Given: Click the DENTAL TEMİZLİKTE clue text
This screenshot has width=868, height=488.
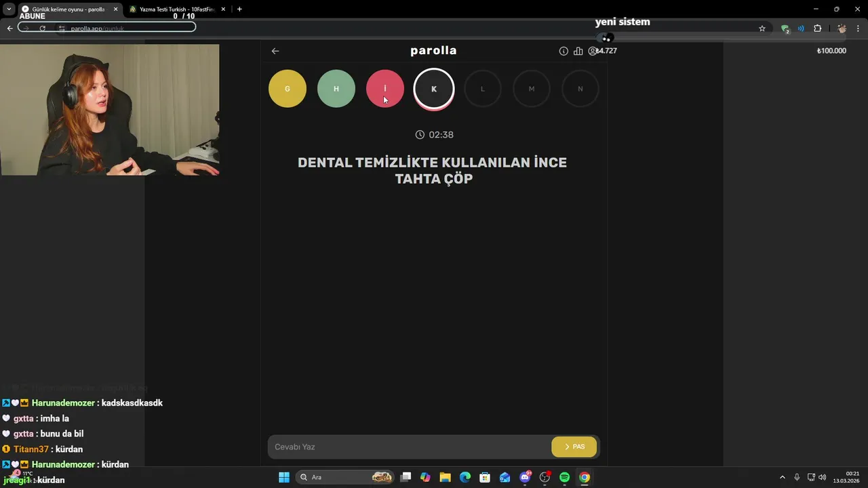Looking at the screenshot, I should (433, 171).
